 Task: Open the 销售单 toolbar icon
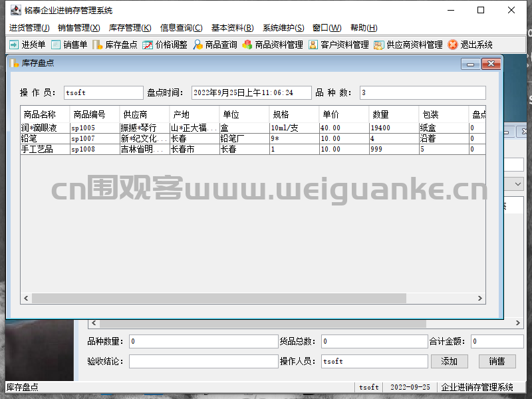[x=56, y=45]
